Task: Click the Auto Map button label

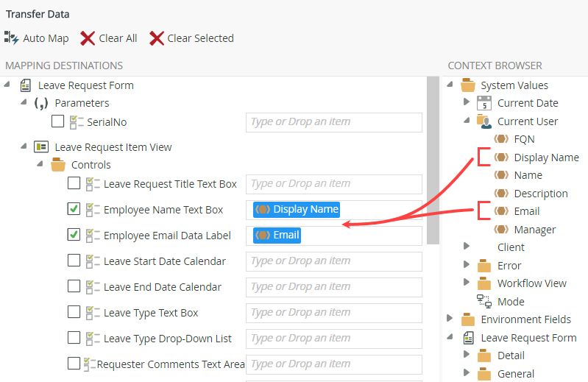Action: [x=46, y=38]
